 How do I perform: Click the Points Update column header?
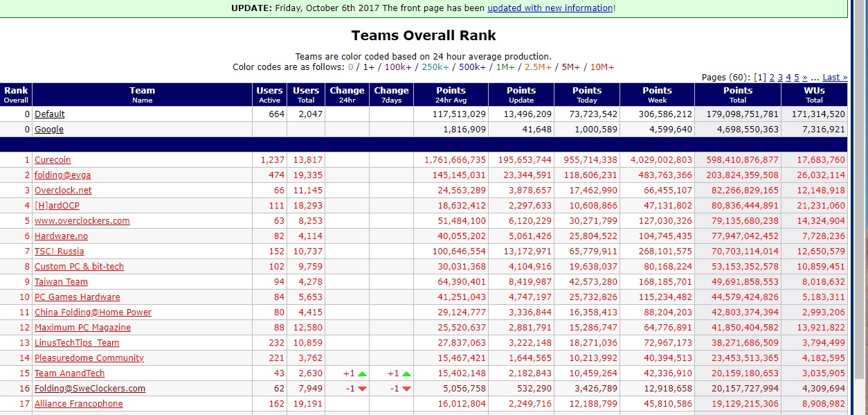[x=521, y=95]
